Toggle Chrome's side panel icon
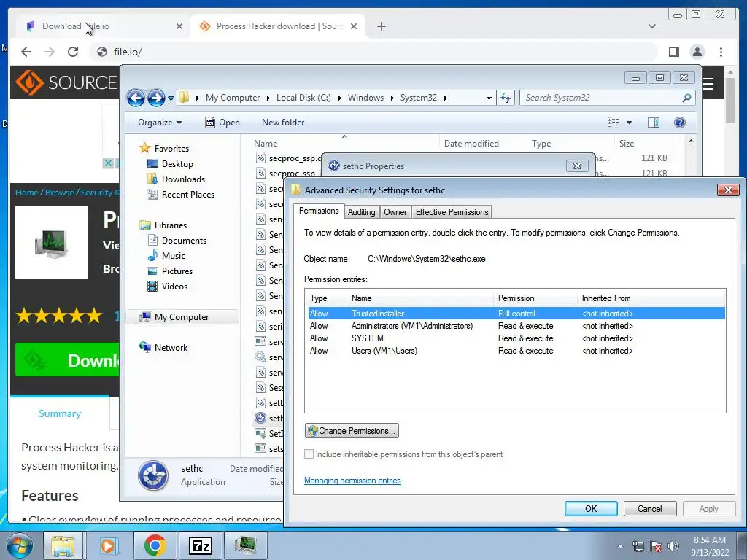The width and height of the screenshot is (747, 560). pos(673,52)
